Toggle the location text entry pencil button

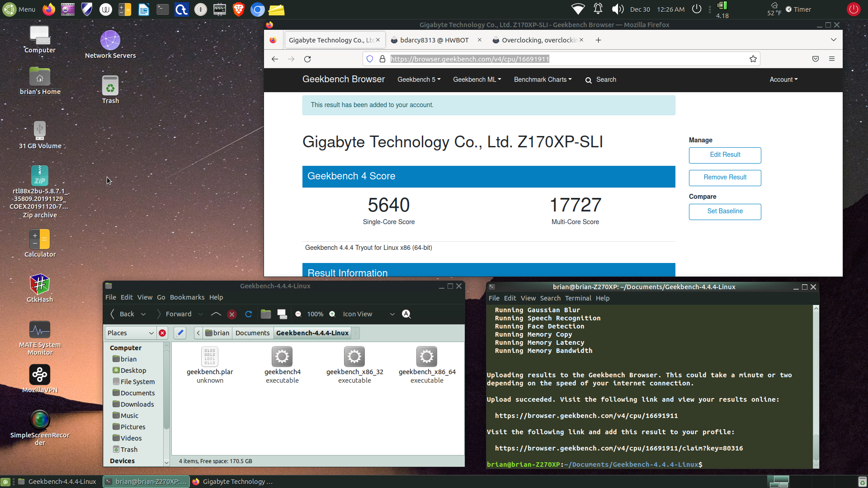tap(180, 333)
